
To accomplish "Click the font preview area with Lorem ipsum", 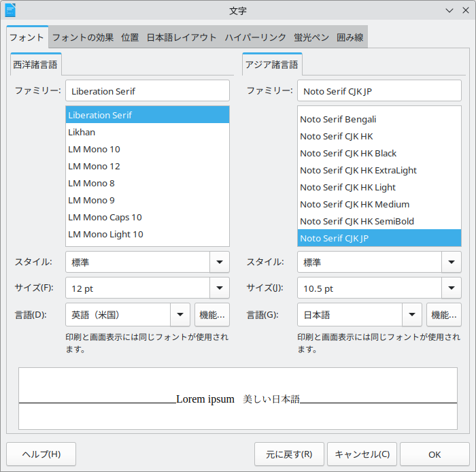I will point(238,399).
